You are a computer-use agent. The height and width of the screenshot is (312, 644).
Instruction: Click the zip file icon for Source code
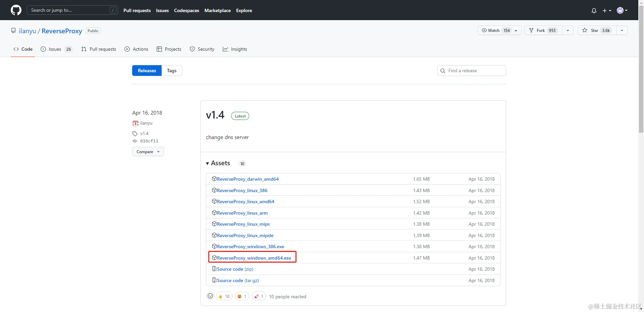pyautogui.click(x=214, y=269)
